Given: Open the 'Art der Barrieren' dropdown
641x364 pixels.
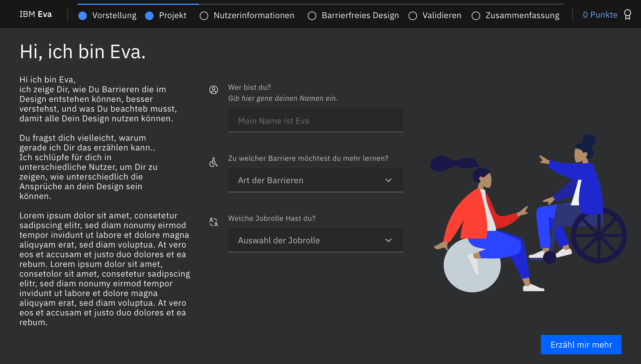Looking at the screenshot, I should coord(315,180).
